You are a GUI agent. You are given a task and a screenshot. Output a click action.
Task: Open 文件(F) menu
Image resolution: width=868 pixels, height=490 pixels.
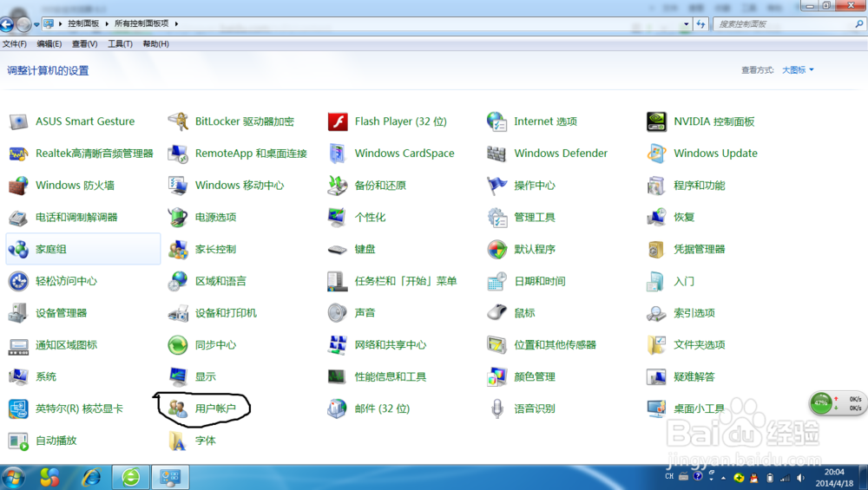15,43
